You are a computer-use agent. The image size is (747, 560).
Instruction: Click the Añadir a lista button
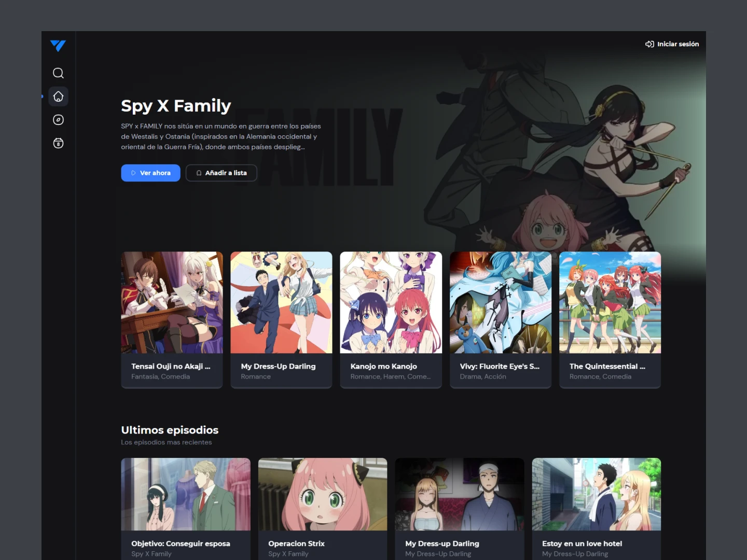coord(222,173)
